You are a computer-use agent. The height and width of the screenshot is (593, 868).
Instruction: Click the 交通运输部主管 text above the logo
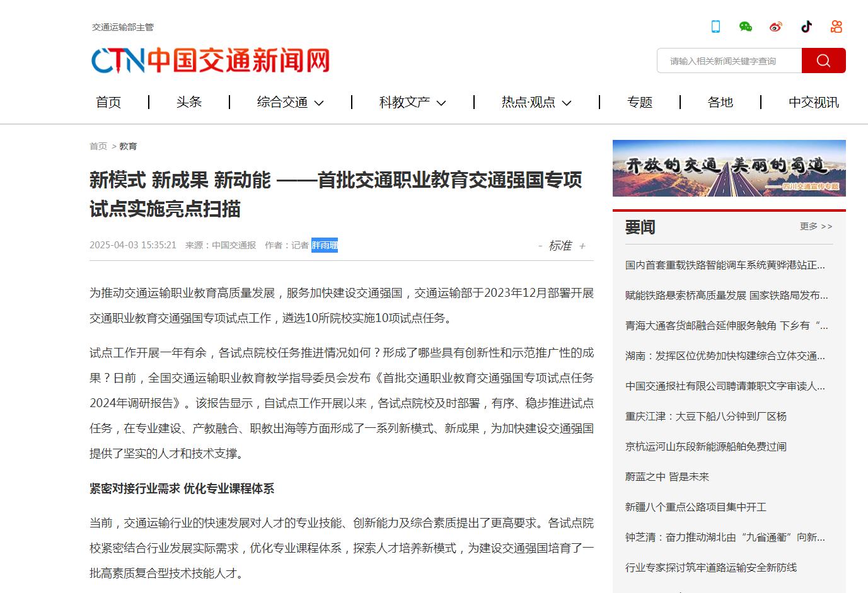pyautogui.click(x=123, y=27)
